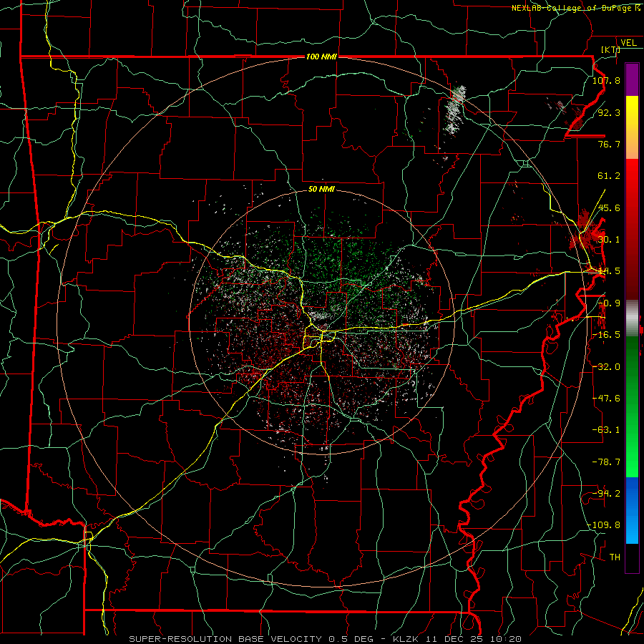Viewport: 644px width, 644px height.
Task: Click the gray echo cluster near the top right
Action: tap(456, 109)
